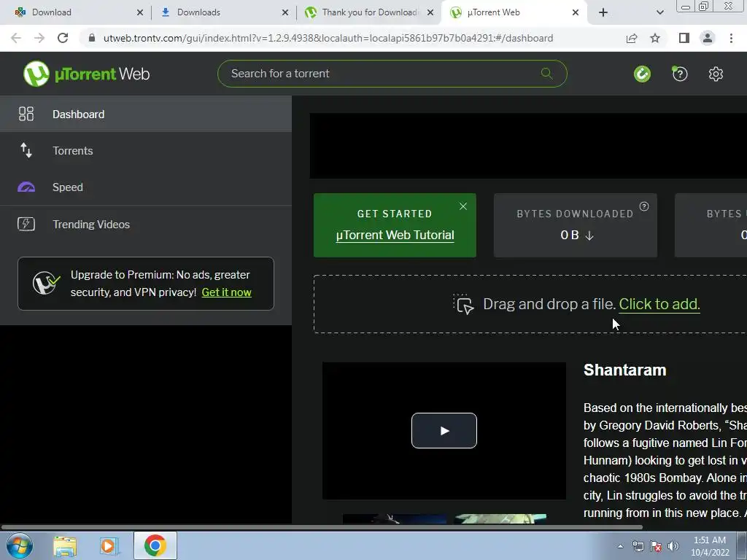Image resolution: width=747 pixels, height=560 pixels.
Task: Click the Trending Videos lightning icon
Action: 26,224
